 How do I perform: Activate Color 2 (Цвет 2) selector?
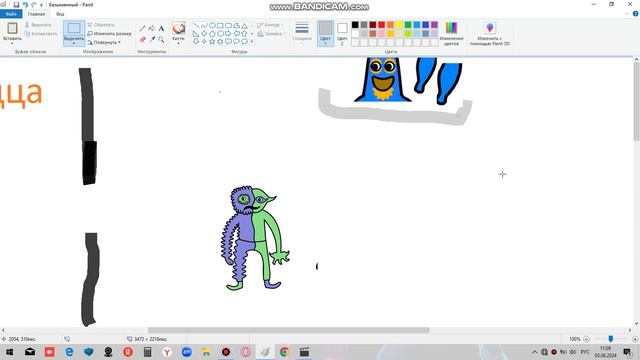(342, 33)
